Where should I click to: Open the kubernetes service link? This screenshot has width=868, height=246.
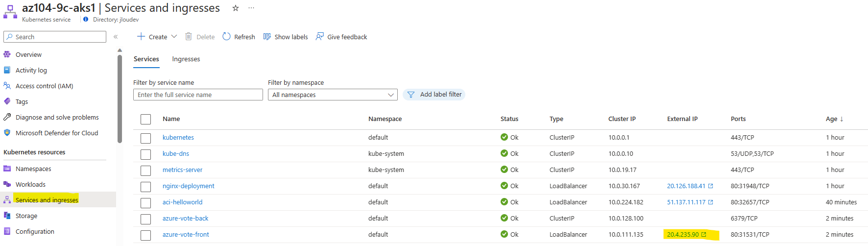coord(178,137)
